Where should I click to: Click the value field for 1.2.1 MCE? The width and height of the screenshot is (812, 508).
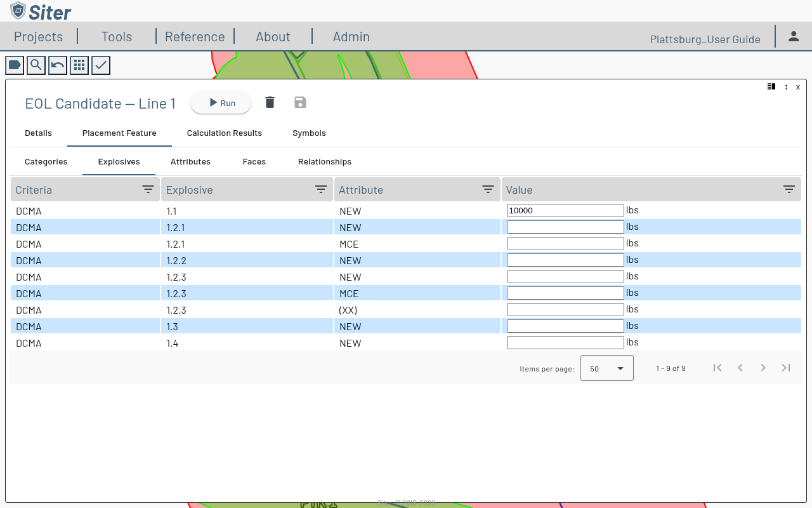pos(565,243)
